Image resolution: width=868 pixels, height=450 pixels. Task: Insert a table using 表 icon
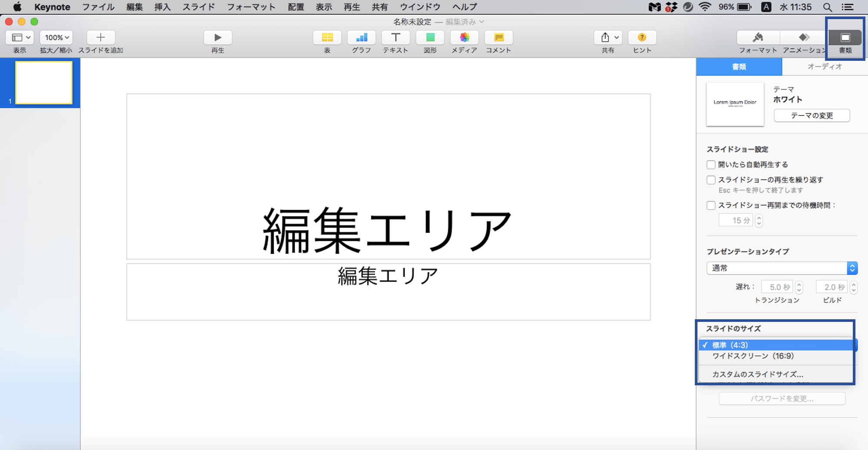327,37
